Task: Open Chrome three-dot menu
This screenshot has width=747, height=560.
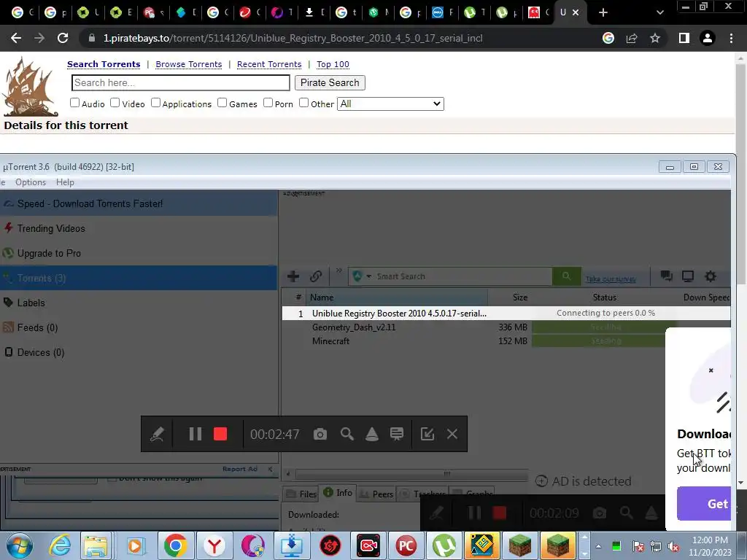Action: pos(731,38)
